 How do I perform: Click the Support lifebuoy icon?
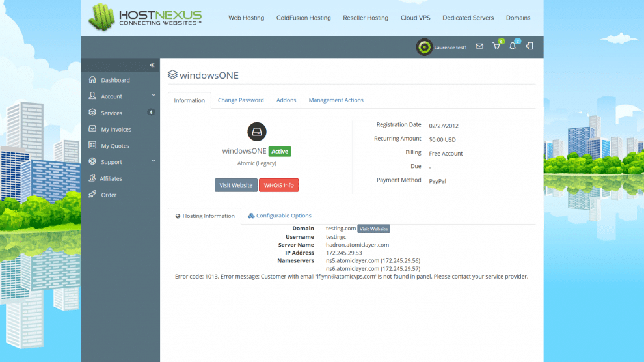pyautogui.click(x=92, y=161)
